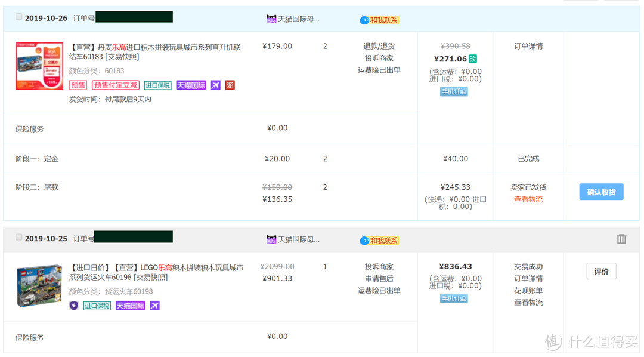Click the 颜色分类：货运火车60198 text

[111, 291]
